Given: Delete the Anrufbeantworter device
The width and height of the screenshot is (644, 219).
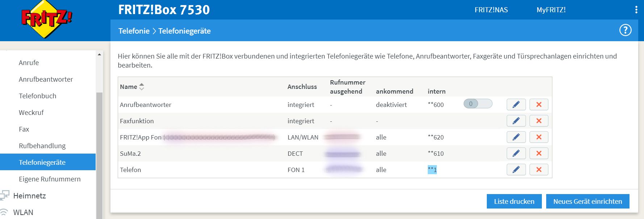Looking at the screenshot, I should [539, 104].
